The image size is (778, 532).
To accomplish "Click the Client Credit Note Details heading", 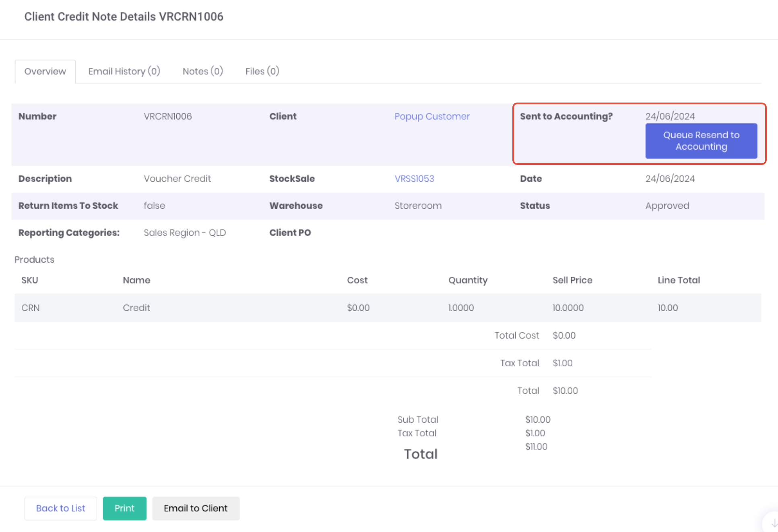I will pyautogui.click(x=124, y=16).
